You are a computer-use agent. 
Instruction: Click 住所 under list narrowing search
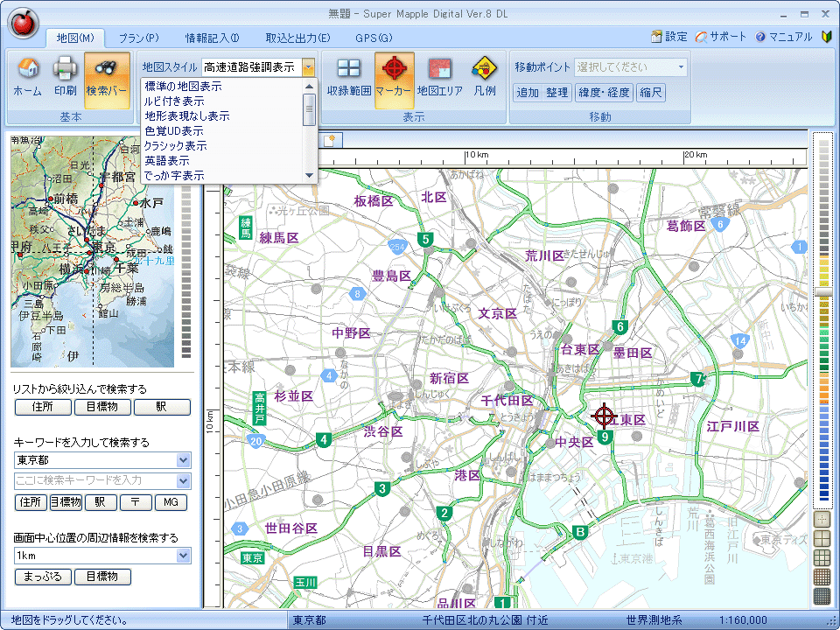click(43, 407)
